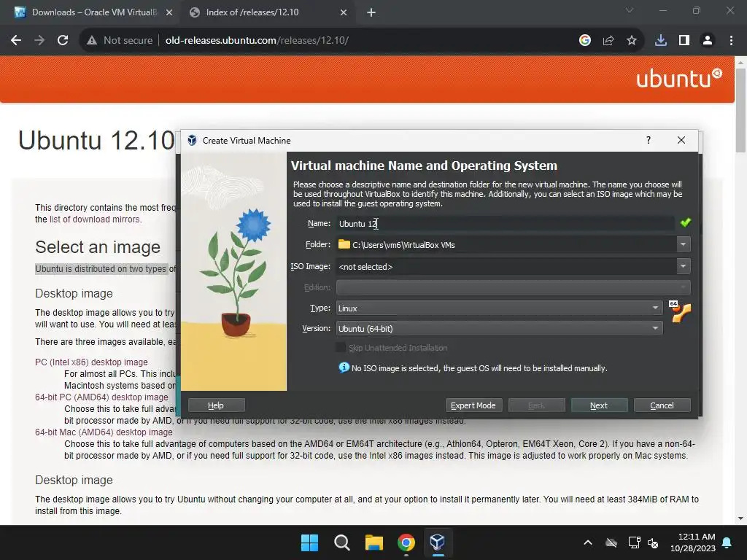Switch to Index of /releases/12.10 tab

252,12
